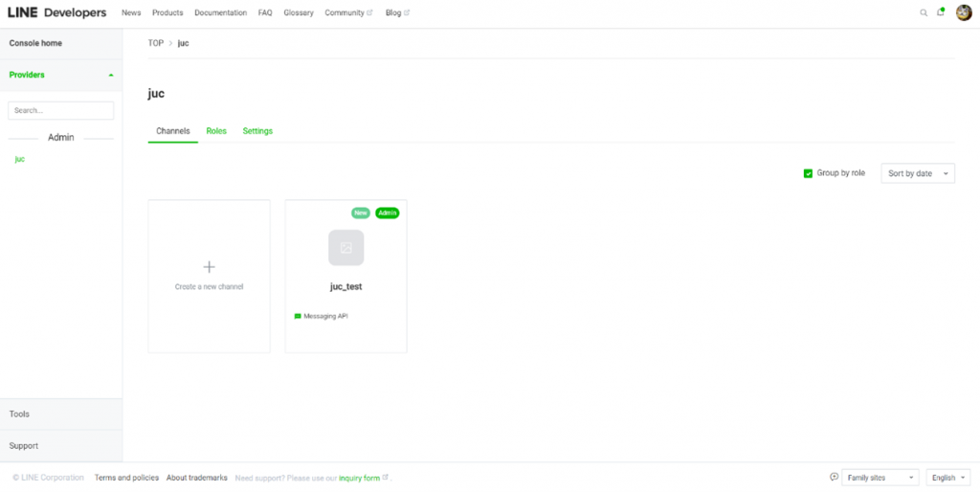Click the Messaging API label
The width and height of the screenshot is (980, 492).
pyautogui.click(x=325, y=316)
